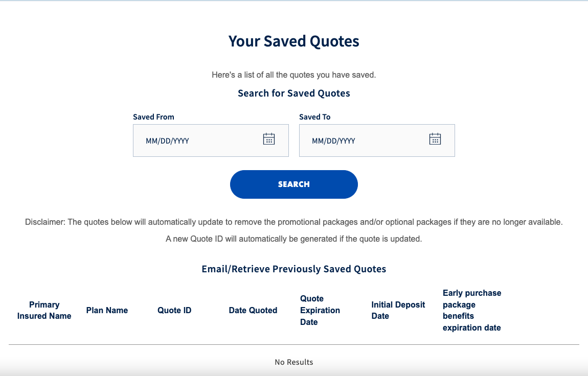Click the Plan Name column header
This screenshot has width=588, height=376.
click(107, 311)
